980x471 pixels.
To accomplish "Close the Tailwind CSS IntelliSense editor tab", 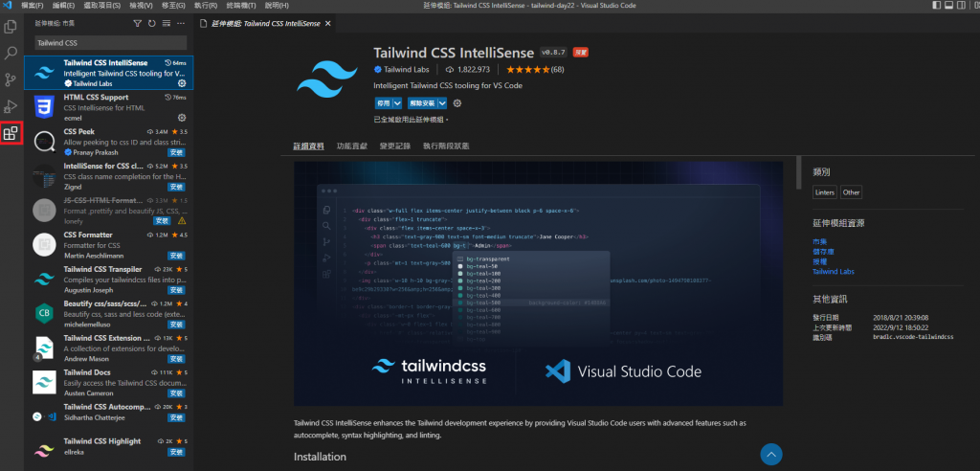I will point(328,23).
